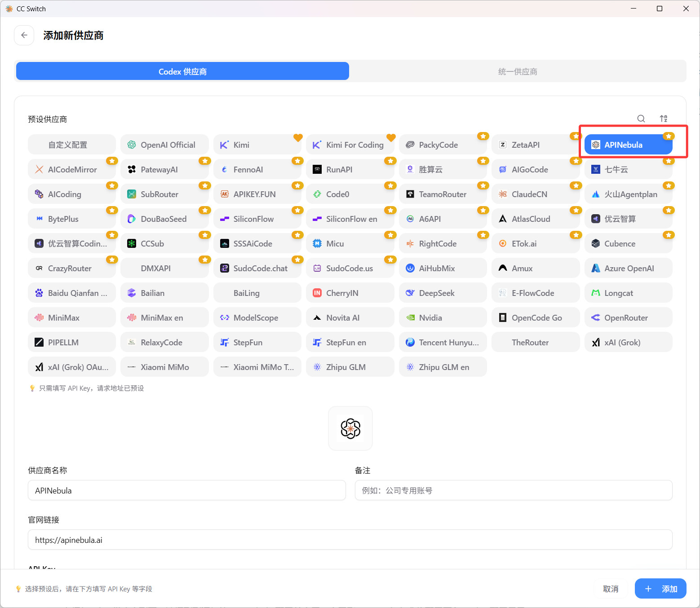This screenshot has width=700, height=608.
Task: Click the APINebula provider logo thumbnail
Action: pyautogui.click(x=350, y=428)
